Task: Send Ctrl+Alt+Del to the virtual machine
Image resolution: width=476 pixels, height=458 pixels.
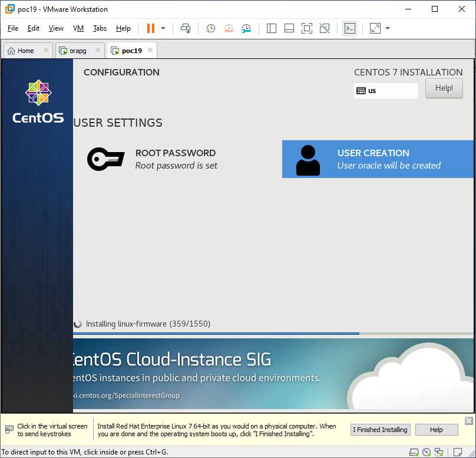Action: click(186, 28)
